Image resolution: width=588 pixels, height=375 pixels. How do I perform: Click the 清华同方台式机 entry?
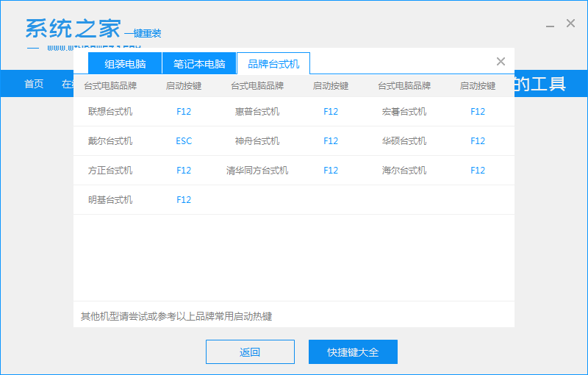tap(257, 171)
